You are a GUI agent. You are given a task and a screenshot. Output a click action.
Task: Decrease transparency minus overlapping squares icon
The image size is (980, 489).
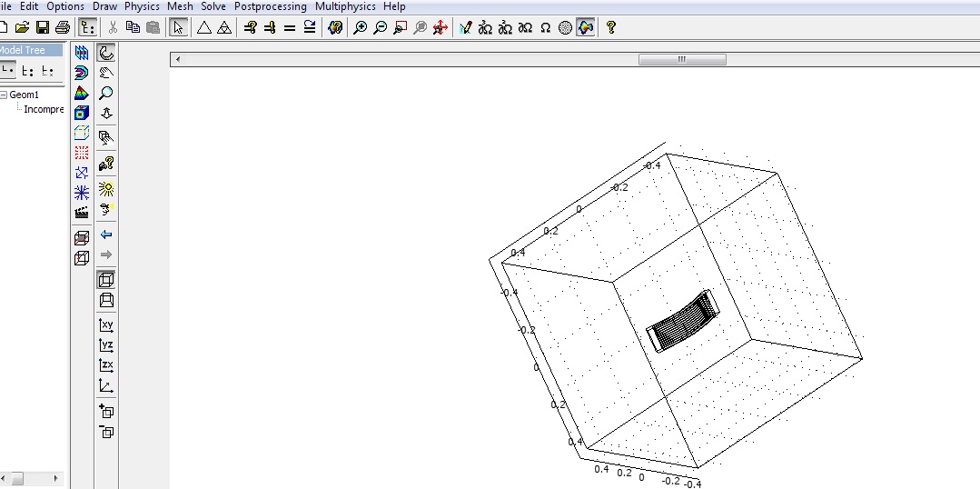(x=106, y=432)
